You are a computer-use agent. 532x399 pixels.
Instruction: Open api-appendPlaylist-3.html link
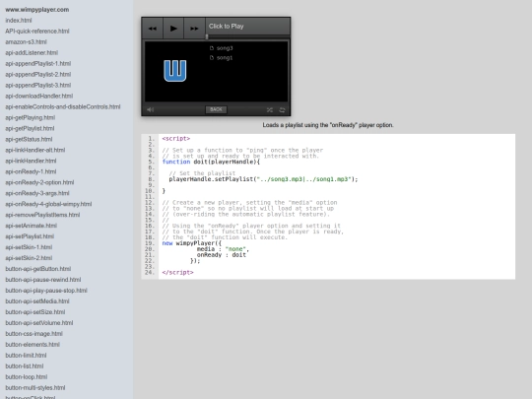[x=38, y=85]
